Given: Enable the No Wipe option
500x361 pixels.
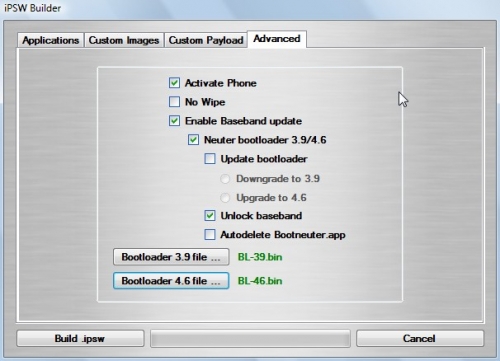Looking at the screenshot, I should point(174,102).
